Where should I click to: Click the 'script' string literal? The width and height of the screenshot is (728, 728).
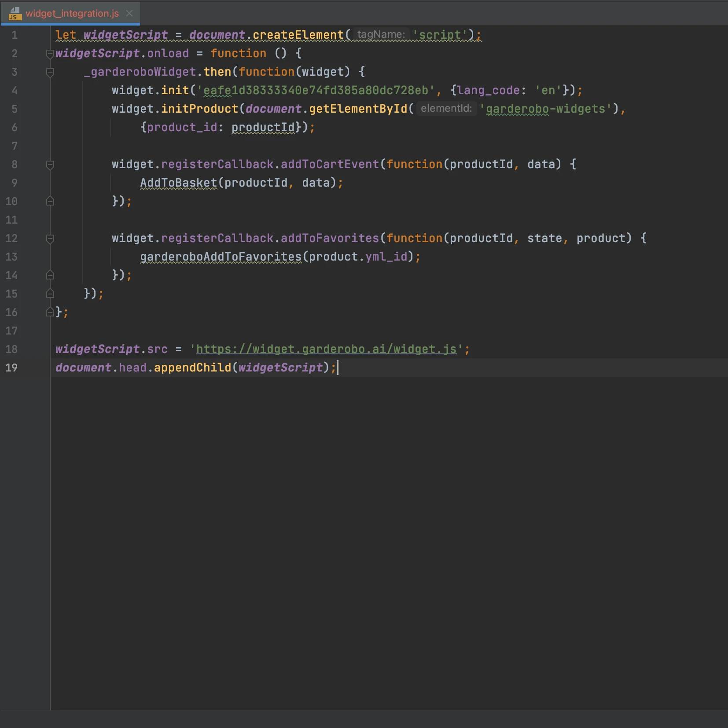point(440,35)
